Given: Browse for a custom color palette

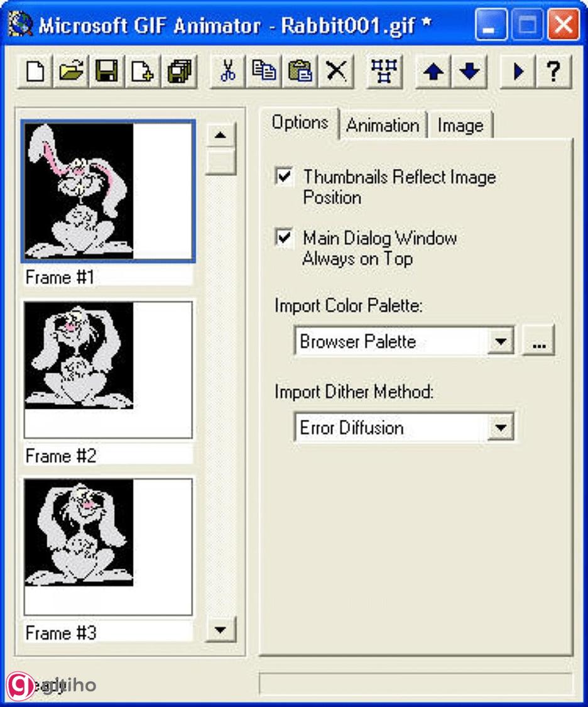Looking at the screenshot, I should [539, 341].
